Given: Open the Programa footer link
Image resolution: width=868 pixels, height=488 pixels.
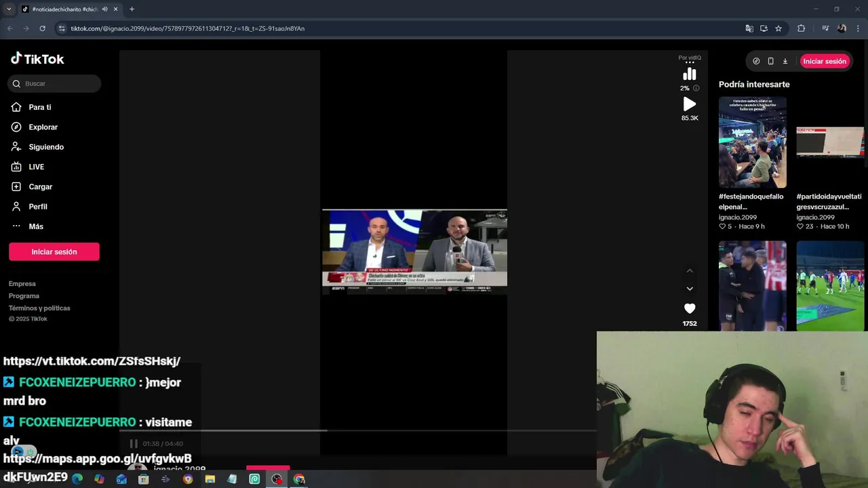Looking at the screenshot, I should point(24,296).
